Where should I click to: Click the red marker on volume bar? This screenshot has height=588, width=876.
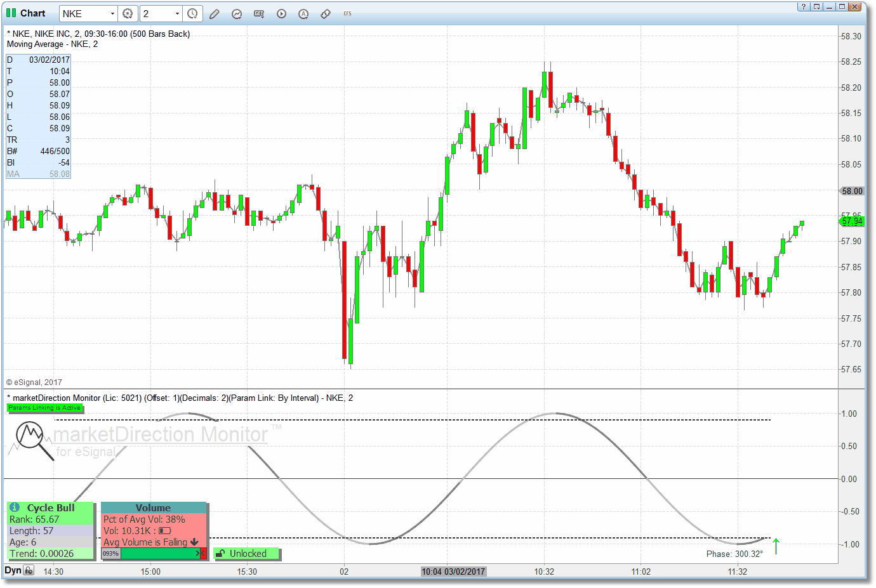click(203, 554)
